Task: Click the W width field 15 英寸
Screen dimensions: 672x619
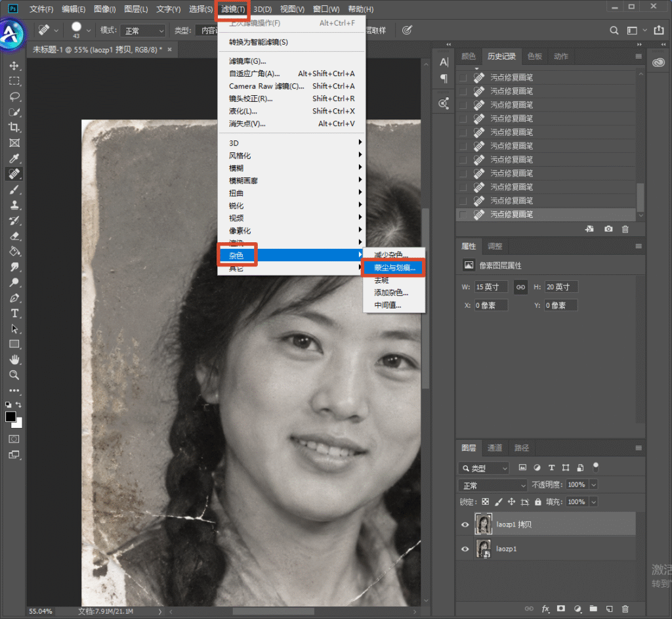Action: (491, 287)
